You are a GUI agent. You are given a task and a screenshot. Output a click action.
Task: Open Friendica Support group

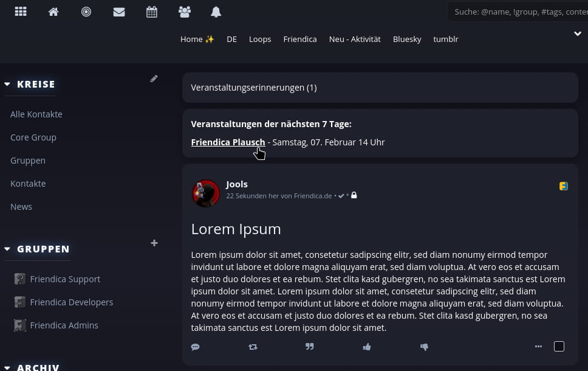coord(65,279)
